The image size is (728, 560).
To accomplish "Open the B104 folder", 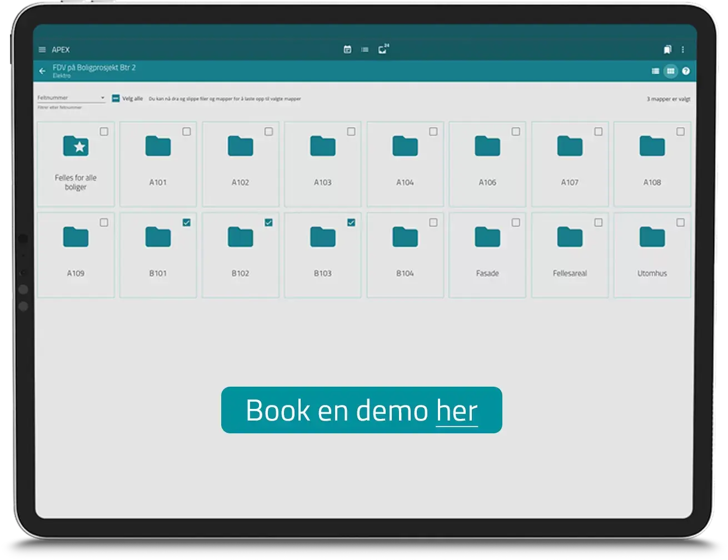I will coord(405,255).
